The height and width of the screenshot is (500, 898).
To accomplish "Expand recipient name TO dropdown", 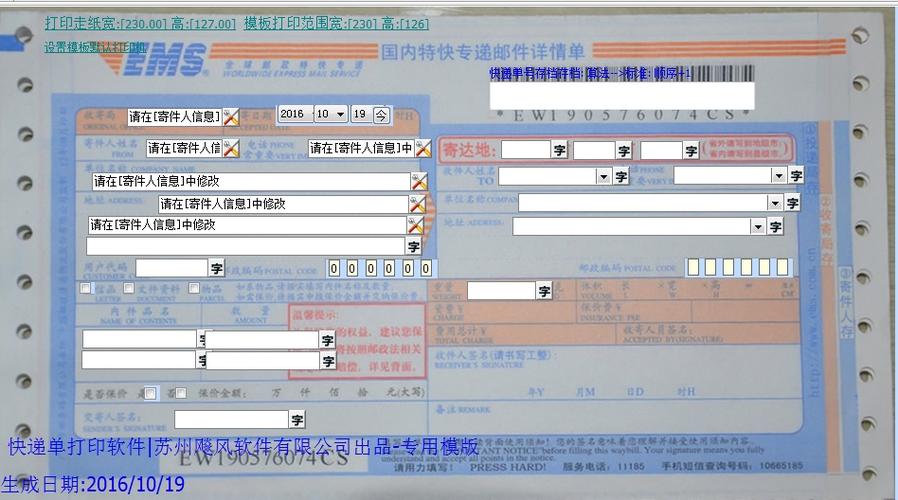I will [x=603, y=176].
